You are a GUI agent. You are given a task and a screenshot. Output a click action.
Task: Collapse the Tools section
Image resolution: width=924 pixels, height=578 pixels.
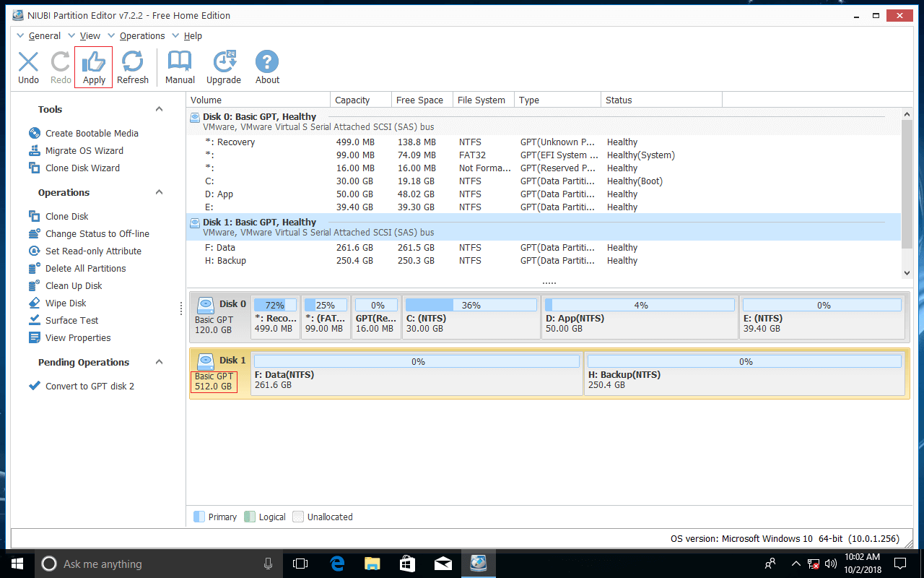(160, 109)
